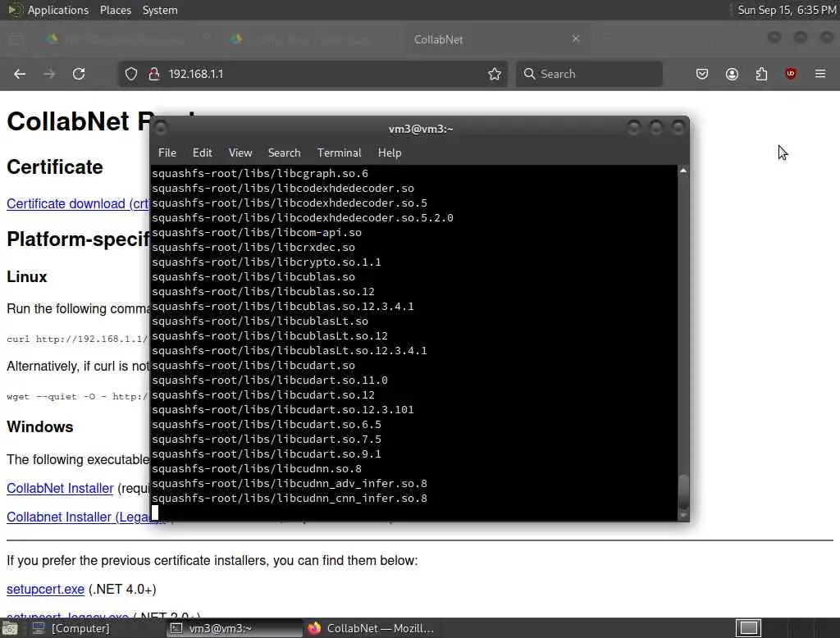
Task: Open the Applications menu in top panel
Action: point(58,10)
